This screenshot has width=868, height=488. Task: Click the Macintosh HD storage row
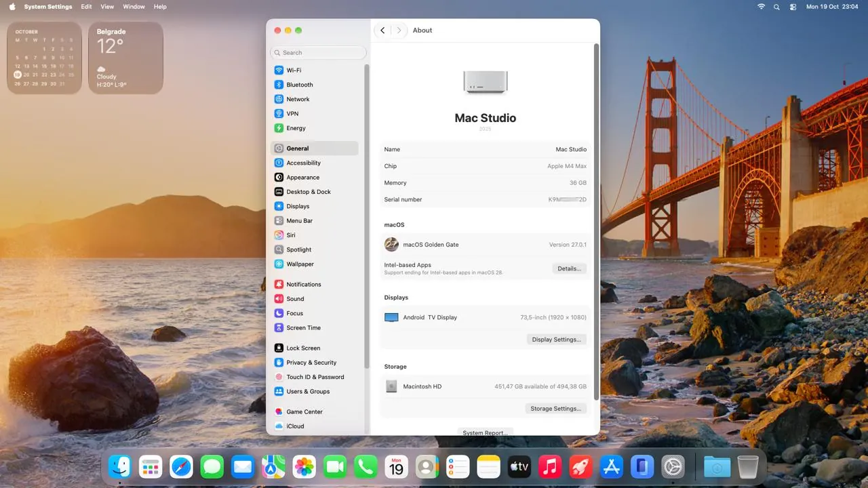[x=485, y=386]
